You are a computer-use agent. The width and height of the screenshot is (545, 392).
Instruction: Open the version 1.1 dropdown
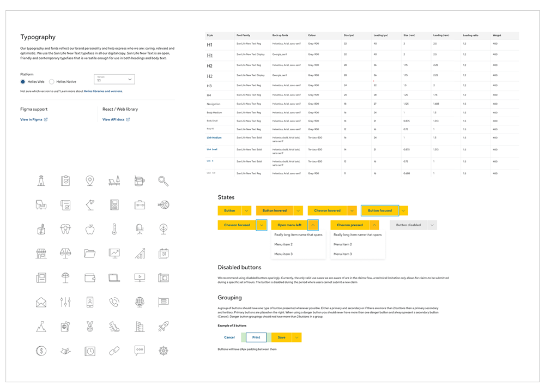[x=114, y=79]
